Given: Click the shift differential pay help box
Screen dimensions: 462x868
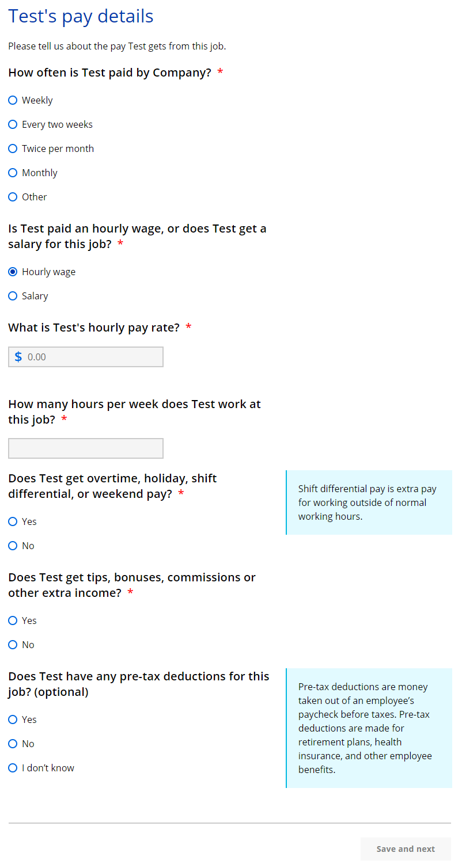Looking at the screenshot, I should click(x=369, y=502).
